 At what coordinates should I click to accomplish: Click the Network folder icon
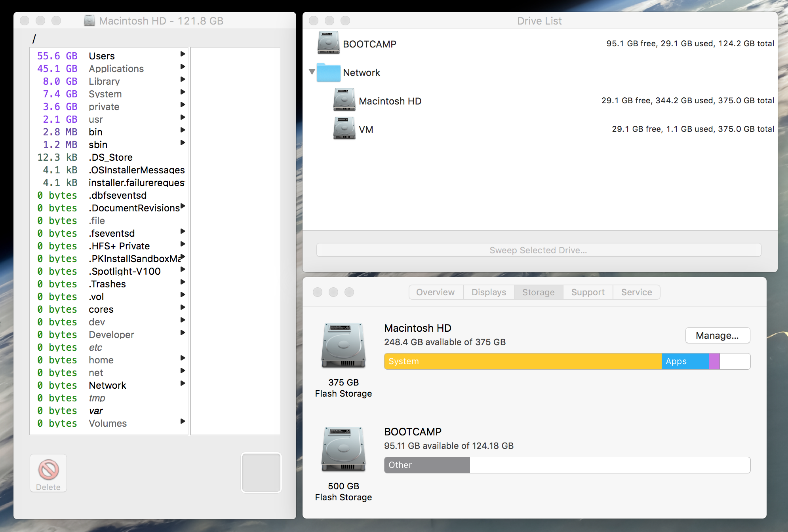pyautogui.click(x=328, y=72)
